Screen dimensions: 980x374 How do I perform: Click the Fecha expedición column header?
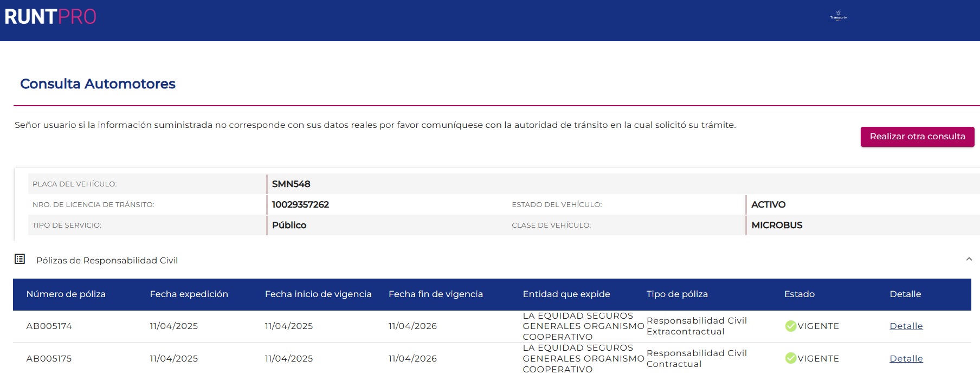189,294
